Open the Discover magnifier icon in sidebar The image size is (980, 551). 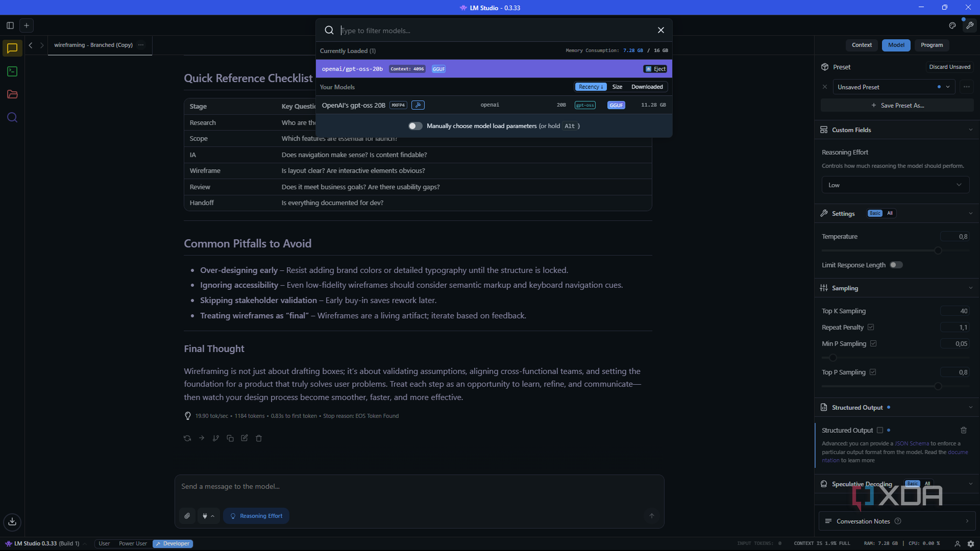(12, 118)
